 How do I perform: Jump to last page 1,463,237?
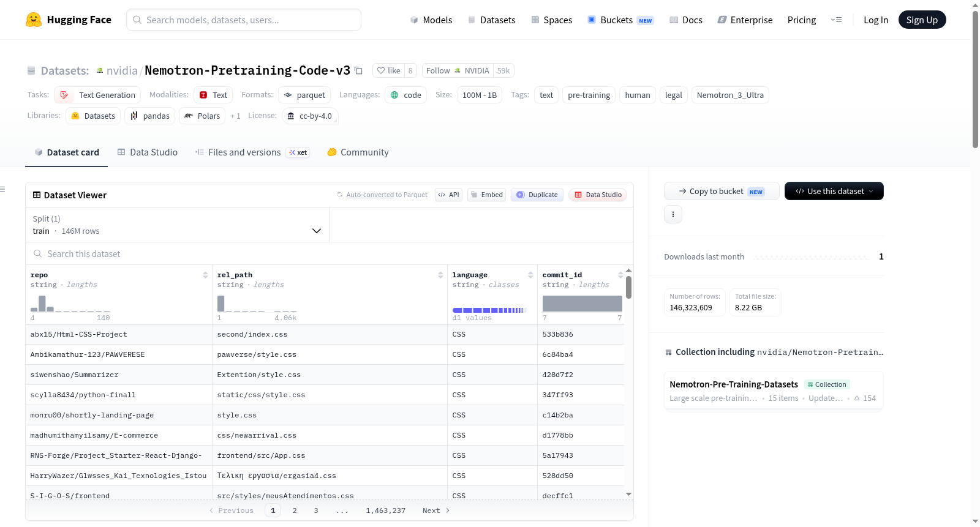coord(386,510)
